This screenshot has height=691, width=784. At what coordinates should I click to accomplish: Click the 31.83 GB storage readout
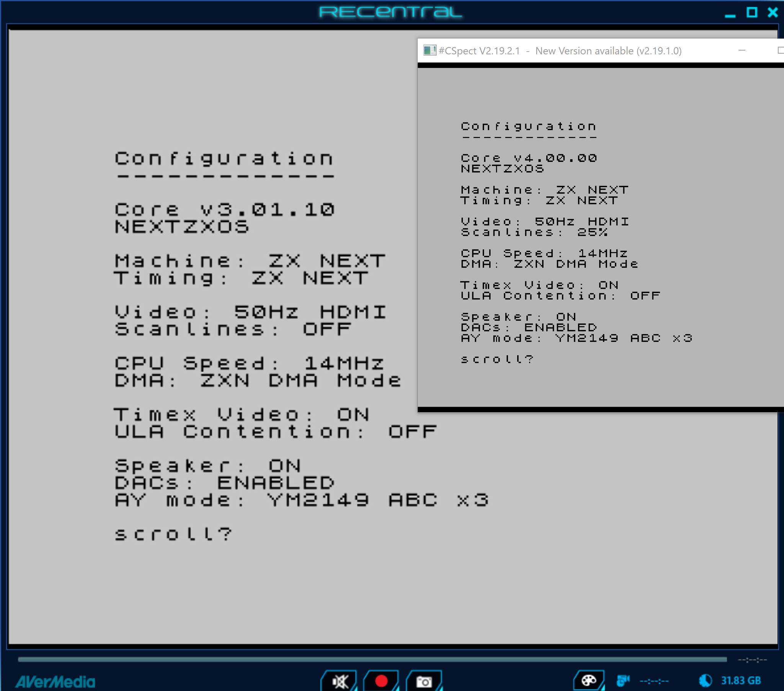[741, 681]
